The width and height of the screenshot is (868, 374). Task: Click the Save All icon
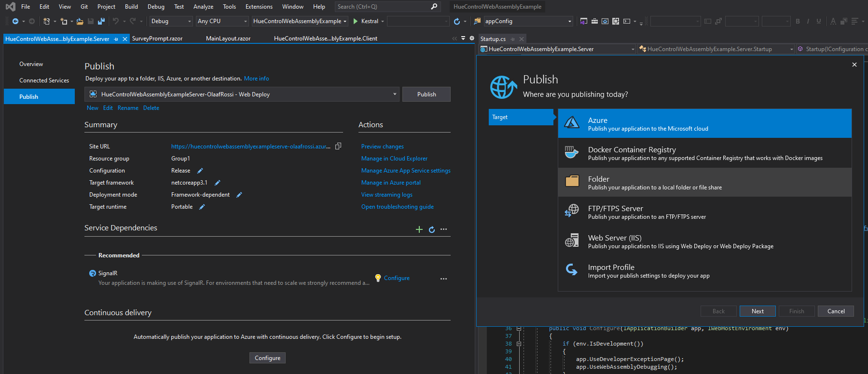click(101, 21)
